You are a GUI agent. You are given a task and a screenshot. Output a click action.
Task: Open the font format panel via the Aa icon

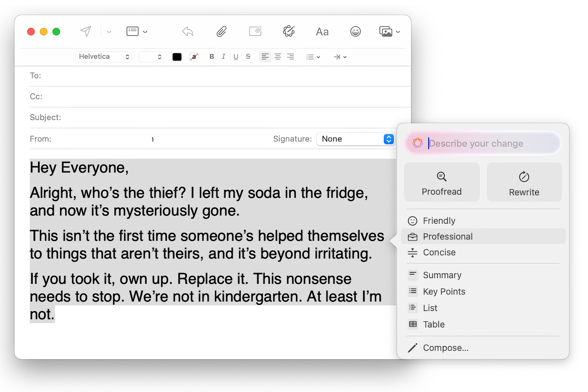(322, 32)
